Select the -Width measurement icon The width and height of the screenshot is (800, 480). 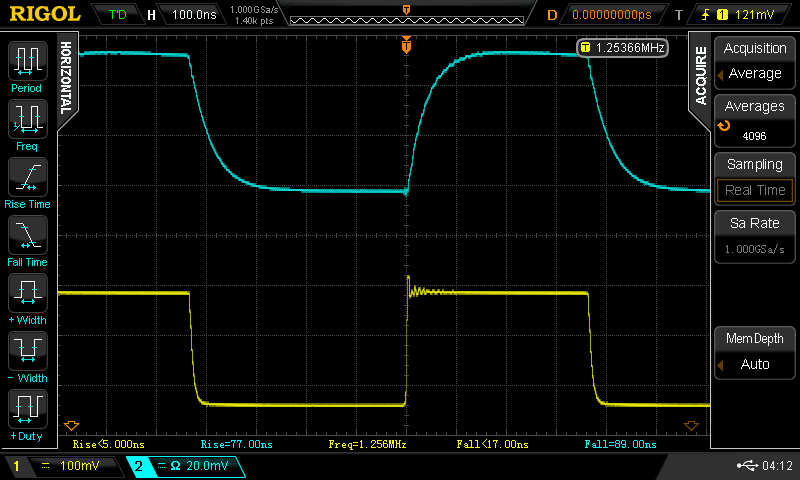click(28, 351)
